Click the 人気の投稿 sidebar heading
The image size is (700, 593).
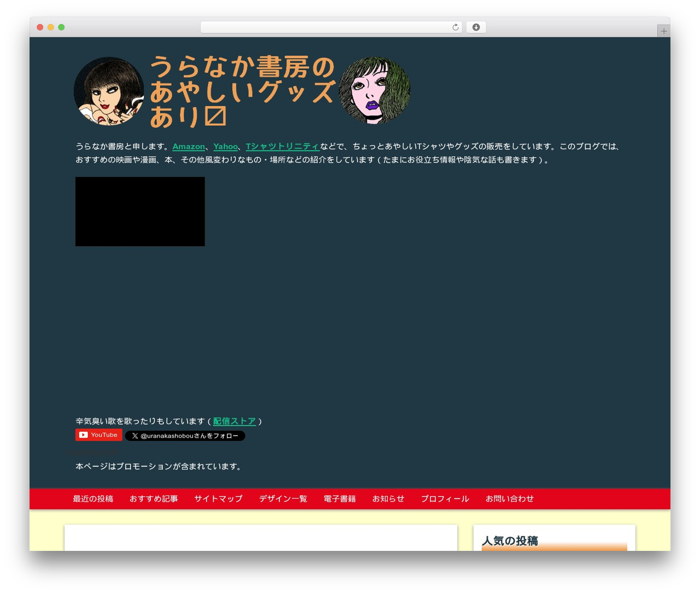point(510,540)
